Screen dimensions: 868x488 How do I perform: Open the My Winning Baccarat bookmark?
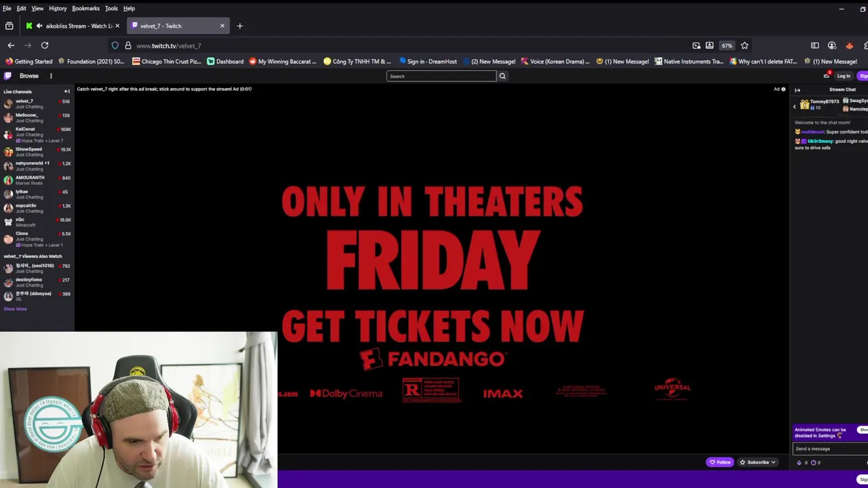coord(283,62)
